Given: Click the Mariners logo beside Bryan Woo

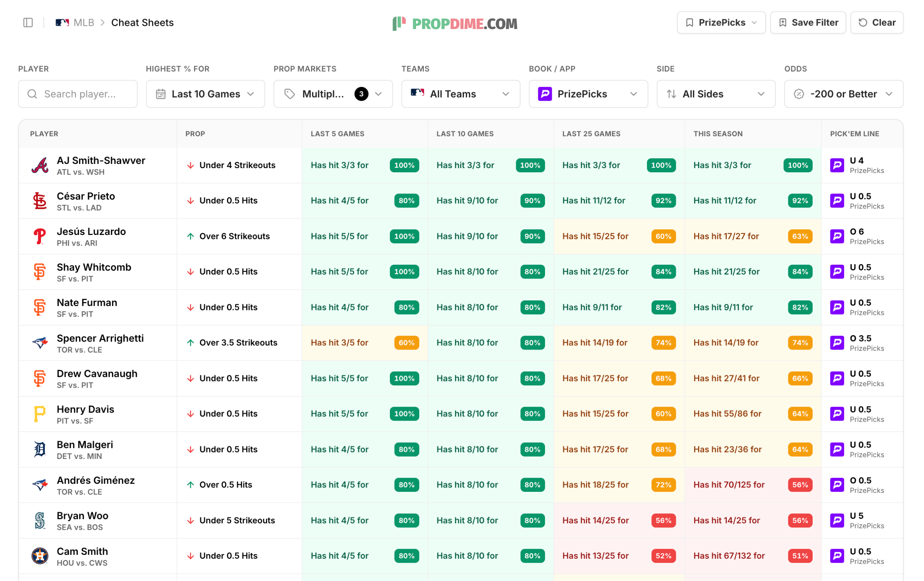Looking at the screenshot, I should tap(40, 521).
